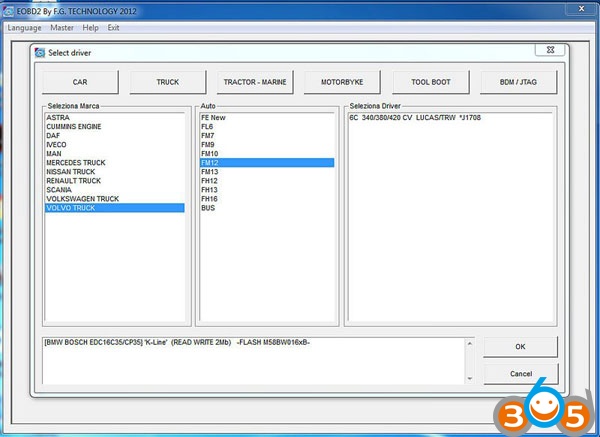
Task: Select FL6 model
Action: (267, 127)
